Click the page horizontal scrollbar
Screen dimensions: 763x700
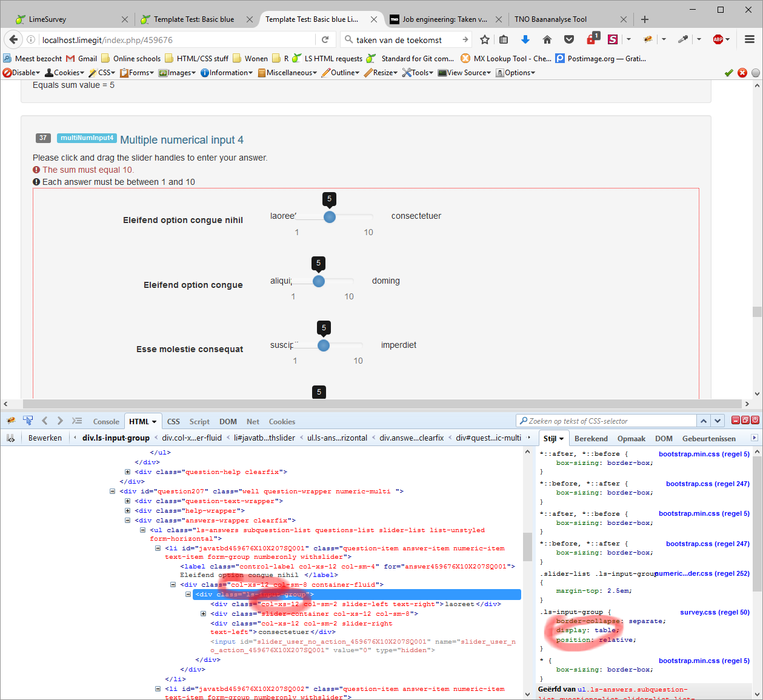pos(382,404)
